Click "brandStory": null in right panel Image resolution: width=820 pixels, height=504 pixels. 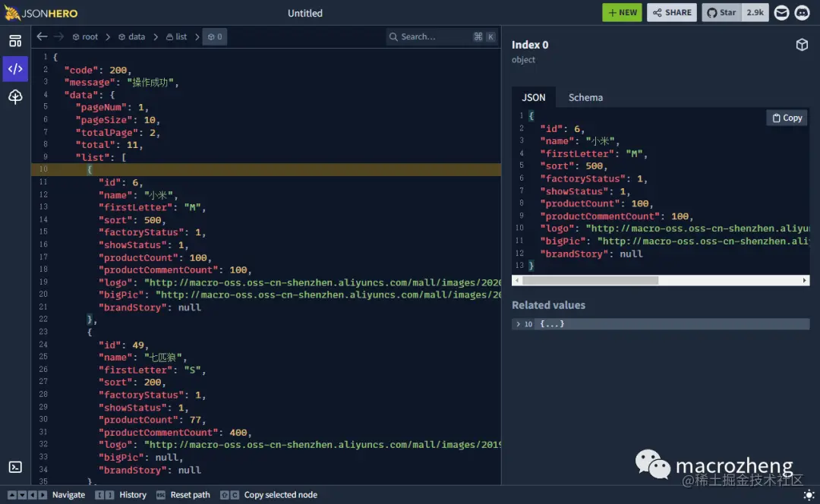click(x=591, y=254)
